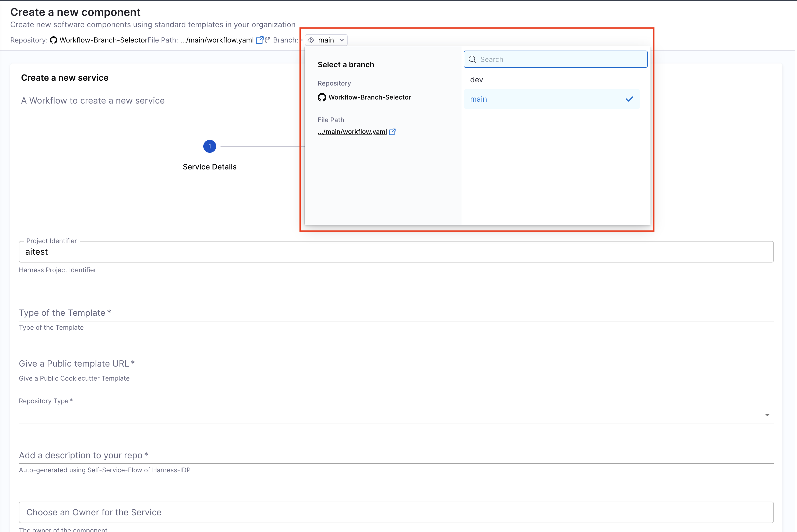Click the GitHub icon beside header repository name

point(53,40)
